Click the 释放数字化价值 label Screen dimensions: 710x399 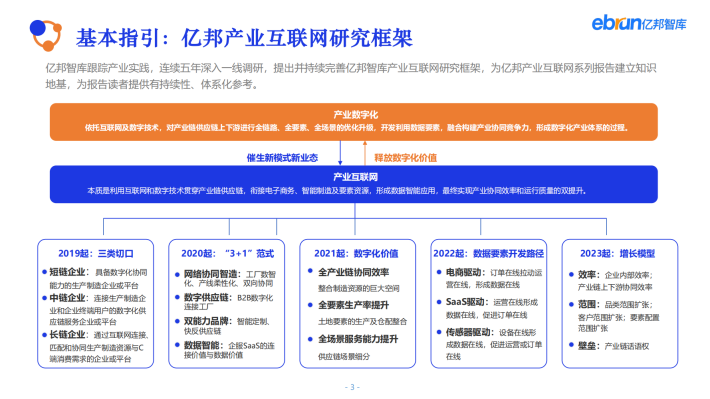point(406,158)
